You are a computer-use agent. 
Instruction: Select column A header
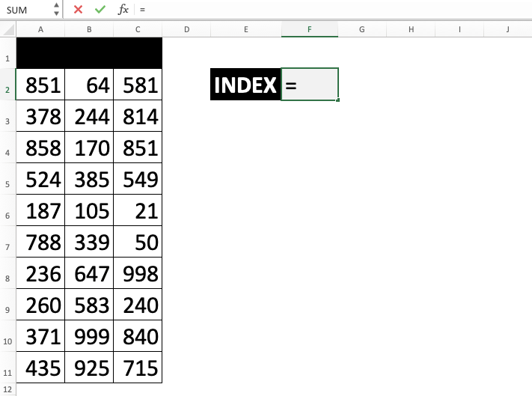tap(40, 29)
